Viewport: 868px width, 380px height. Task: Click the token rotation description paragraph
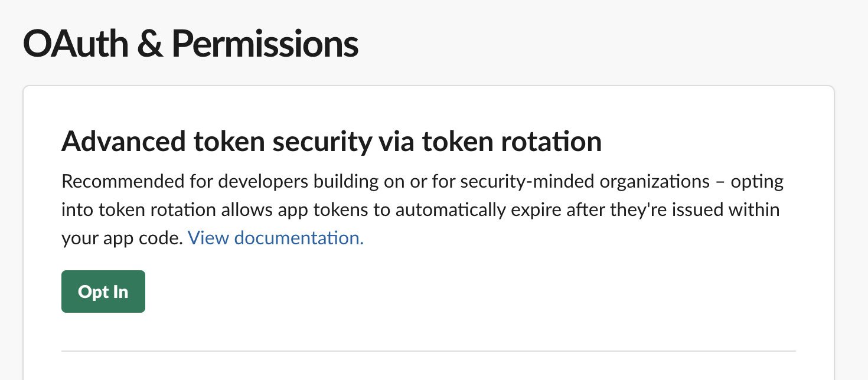click(x=413, y=209)
